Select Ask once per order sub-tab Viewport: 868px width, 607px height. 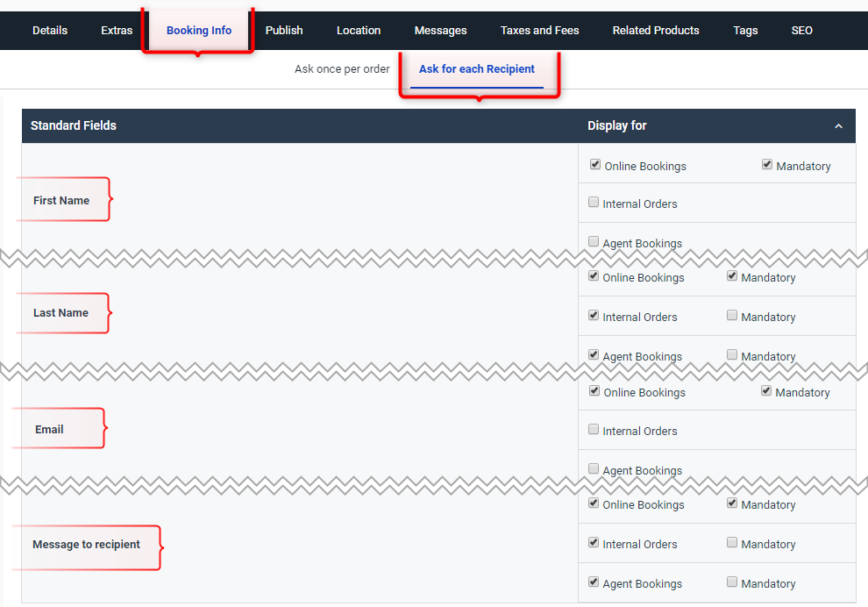(342, 69)
